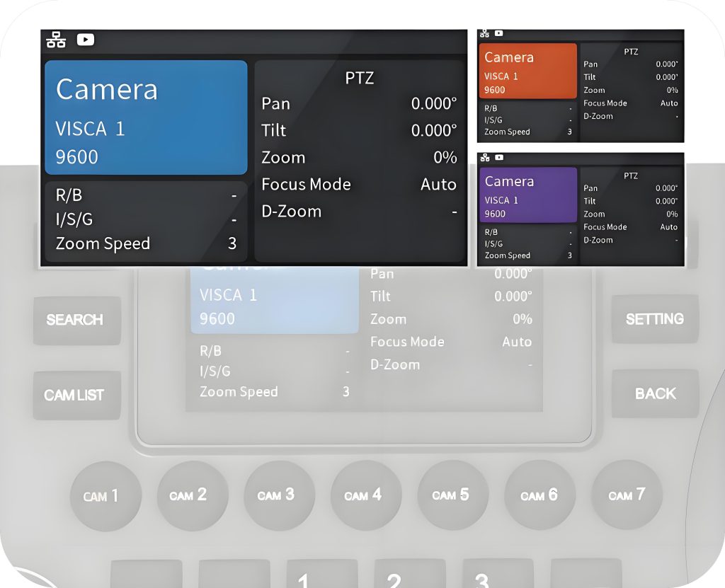725x588 pixels.
Task: Click the network icon on the orange camera panel
Action: 485,33
